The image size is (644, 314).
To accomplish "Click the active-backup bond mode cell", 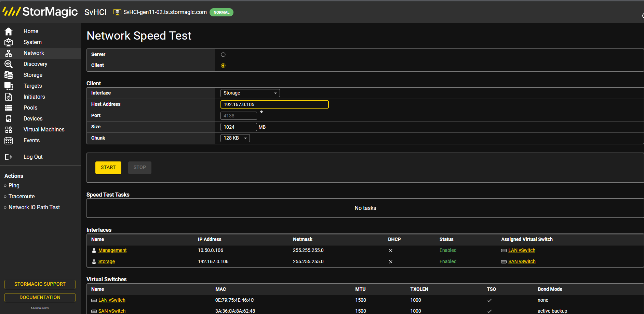I will point(552,311).
